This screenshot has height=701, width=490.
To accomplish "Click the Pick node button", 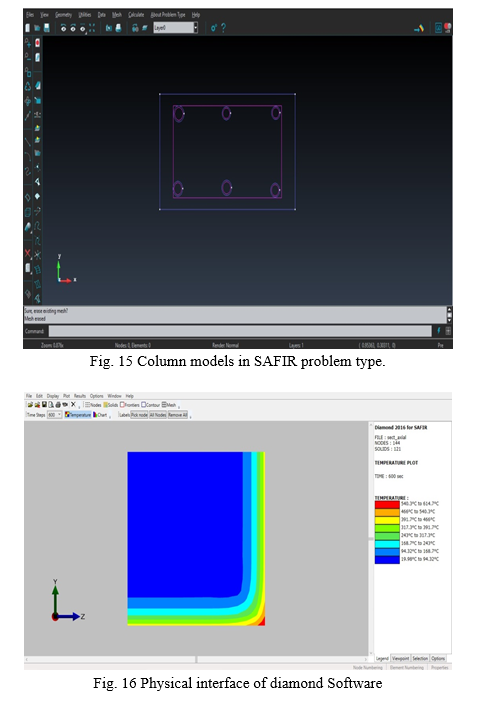I will [139, 415].
